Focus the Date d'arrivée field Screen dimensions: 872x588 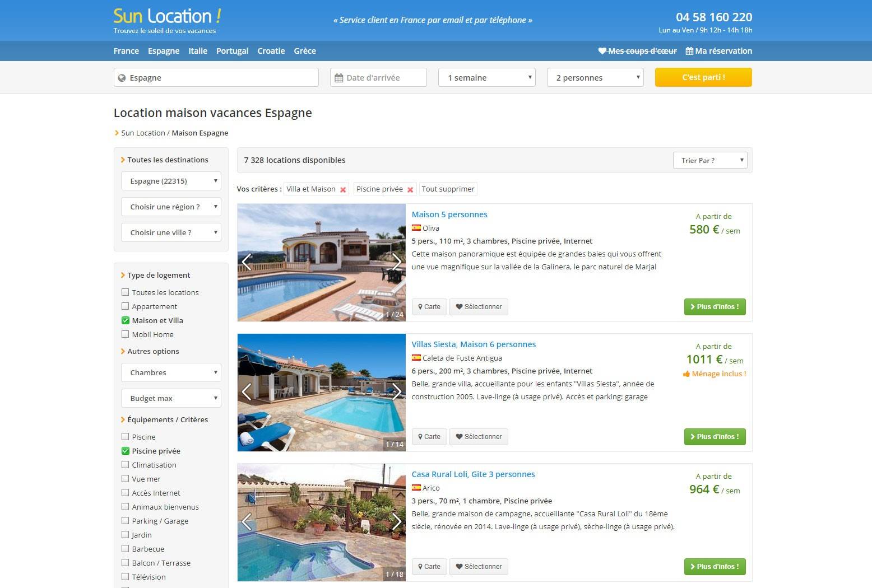378,77
